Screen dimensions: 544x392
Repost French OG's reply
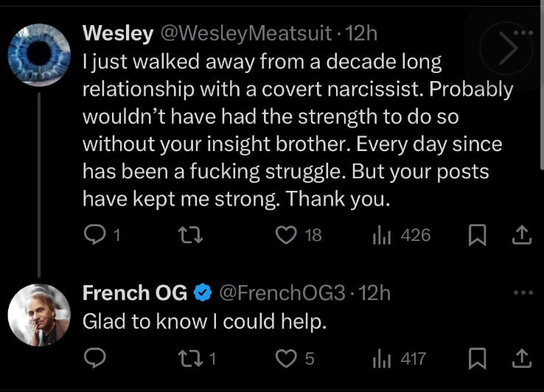pyautogui.click(x=189, y=358)
